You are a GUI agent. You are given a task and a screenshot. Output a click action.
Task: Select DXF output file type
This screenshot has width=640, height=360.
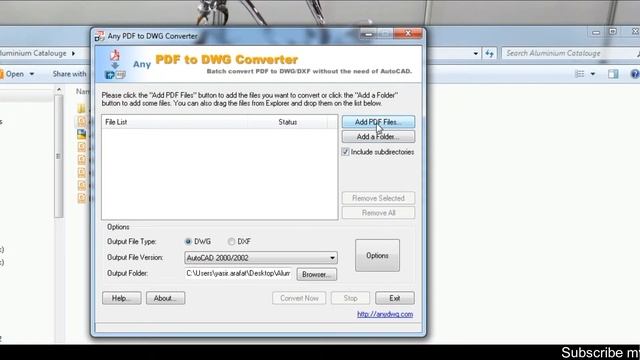[x=231, y=242]
